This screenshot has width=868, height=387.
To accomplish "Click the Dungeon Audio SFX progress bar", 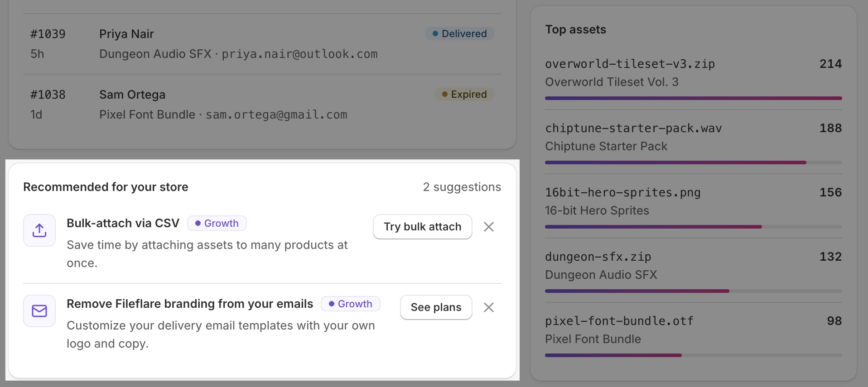I will [x=694, y=291].
